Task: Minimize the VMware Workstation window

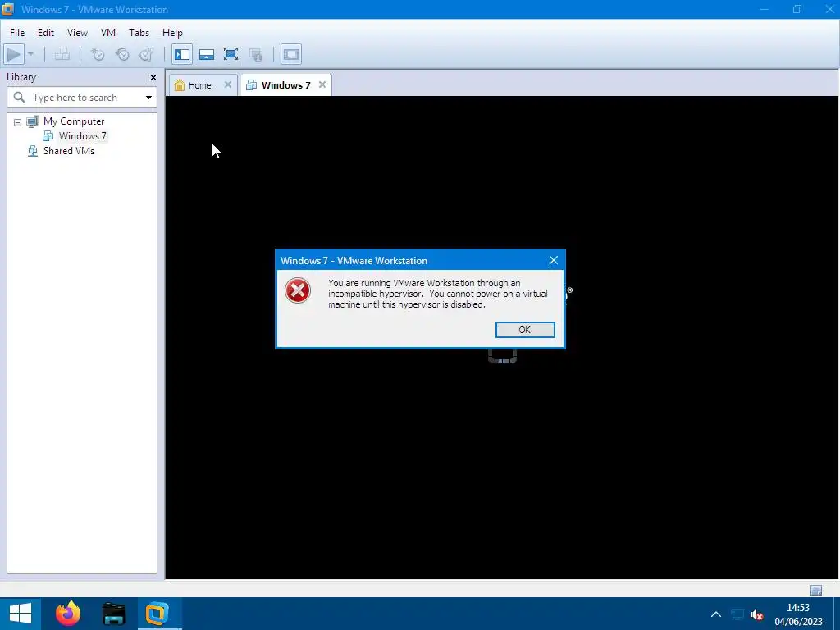Action: pyautogui.click(x=765, y=9)
